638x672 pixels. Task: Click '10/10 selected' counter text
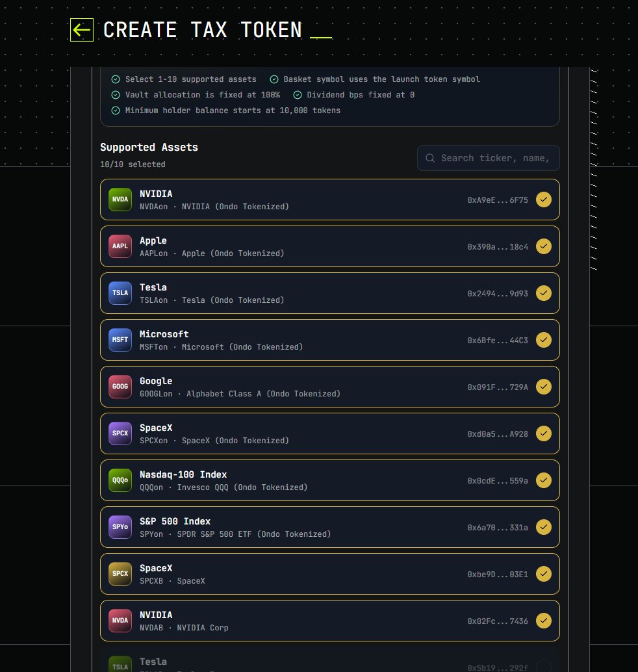coord(133,164)
